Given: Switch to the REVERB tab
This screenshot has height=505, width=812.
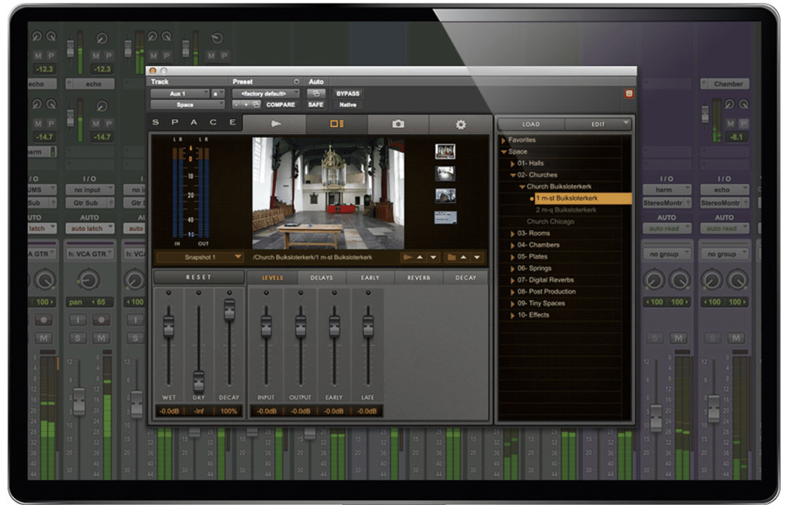Looking at the screenshot, I should tap(418, 278).
